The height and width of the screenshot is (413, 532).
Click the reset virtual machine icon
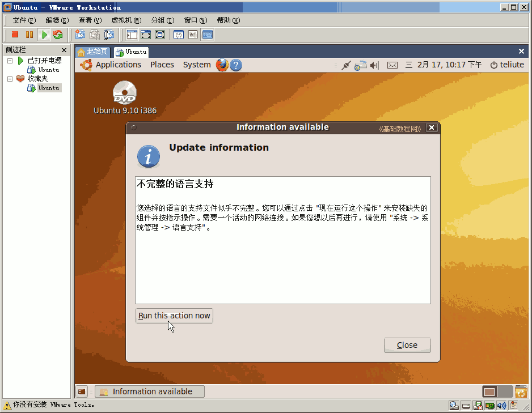(58, 35)
